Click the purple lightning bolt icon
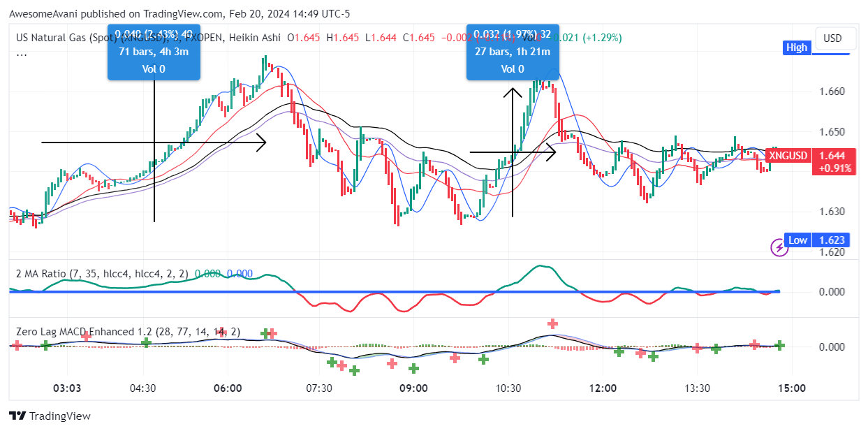This screenshot has height=431, width=868. click(778, 247)
